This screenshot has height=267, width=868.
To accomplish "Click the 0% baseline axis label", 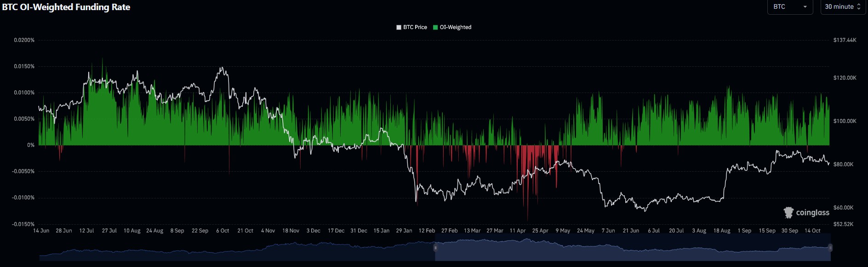I will (x=31, y=145).
